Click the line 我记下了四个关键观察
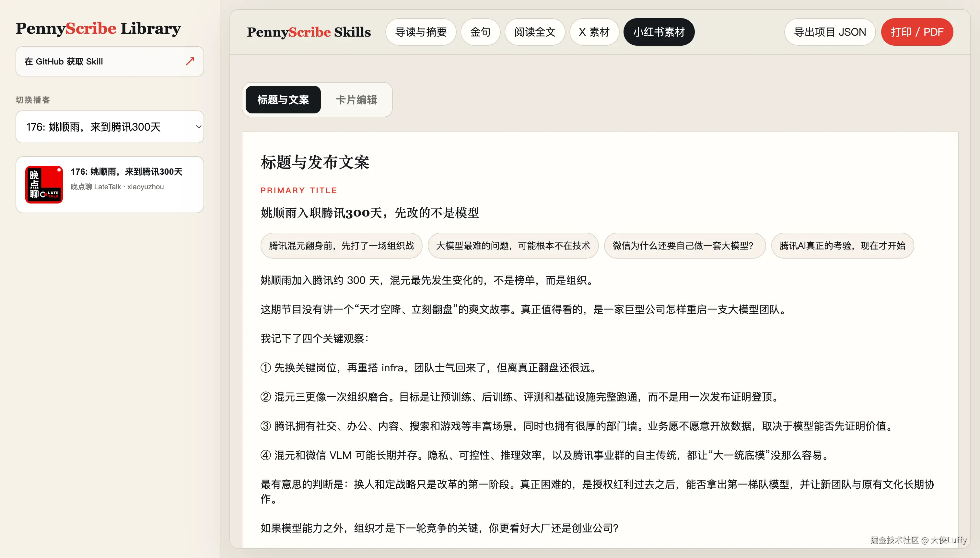 (x=314, y=338)
